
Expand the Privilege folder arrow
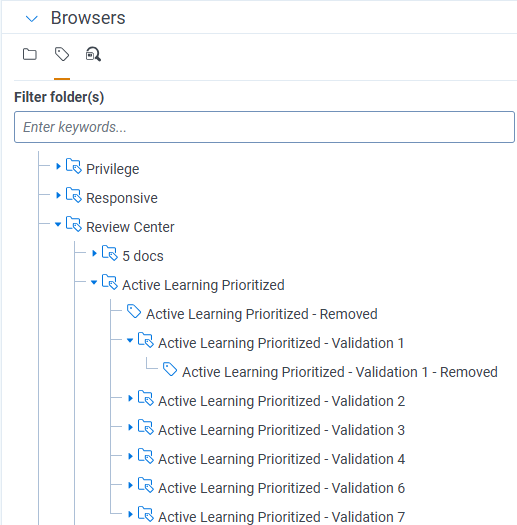tap(58, 166)
